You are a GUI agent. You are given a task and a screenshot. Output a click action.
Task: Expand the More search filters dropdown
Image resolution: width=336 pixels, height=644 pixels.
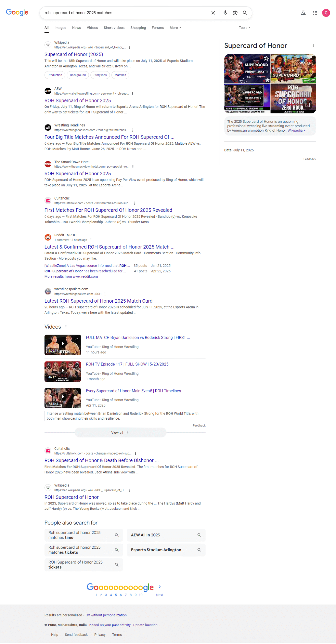coord(175,28)
